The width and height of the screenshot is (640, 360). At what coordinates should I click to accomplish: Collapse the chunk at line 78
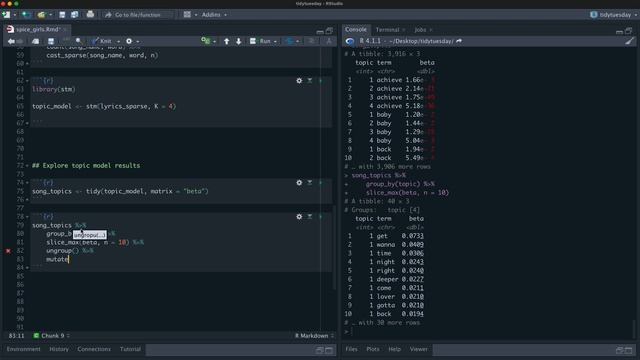pyautogui.click(x=27, y=217)
